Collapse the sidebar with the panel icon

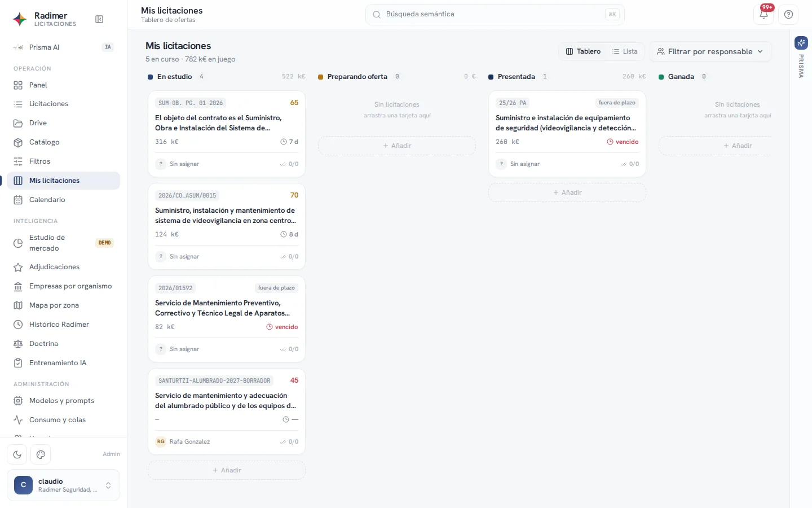click(99, 19)
